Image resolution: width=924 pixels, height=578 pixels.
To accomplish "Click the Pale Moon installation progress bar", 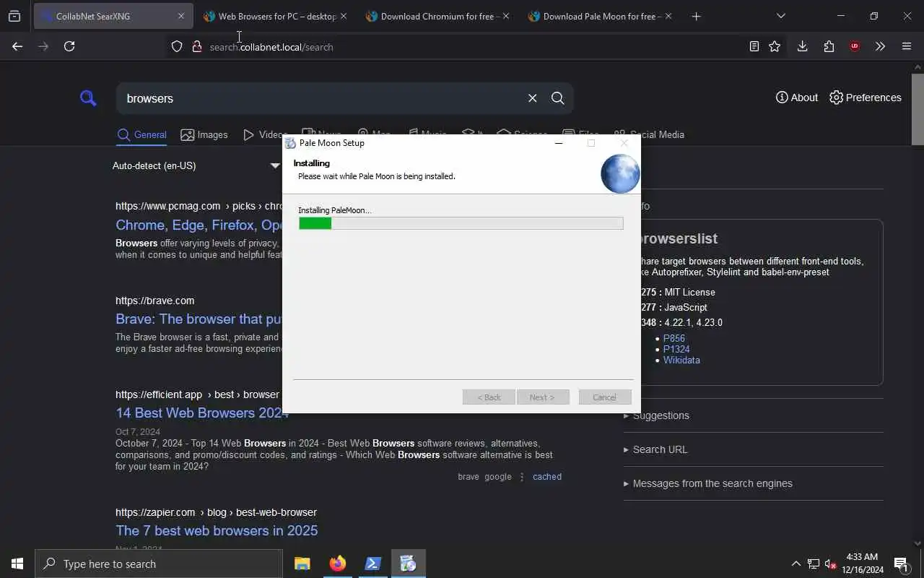I will tap(461, 223).
